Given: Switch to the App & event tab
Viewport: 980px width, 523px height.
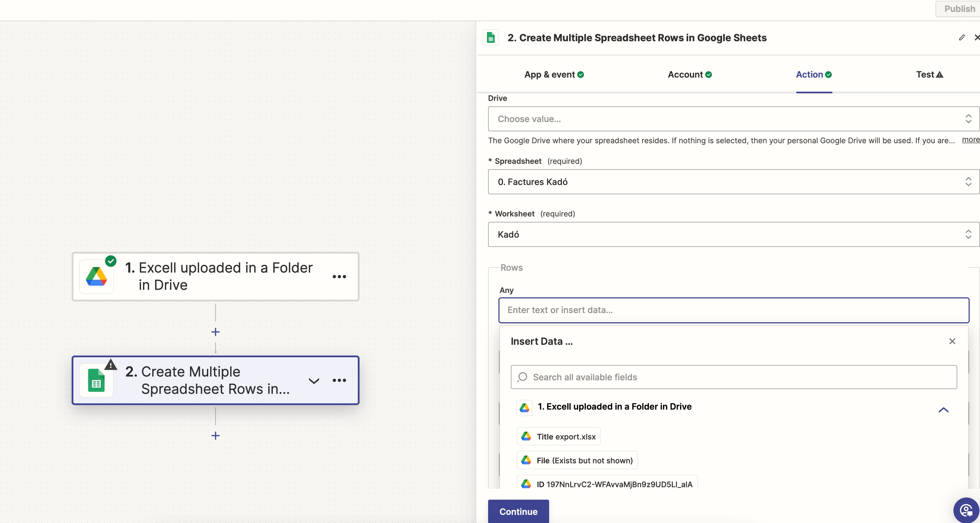Looking at the screenshot, I should 553,75.
